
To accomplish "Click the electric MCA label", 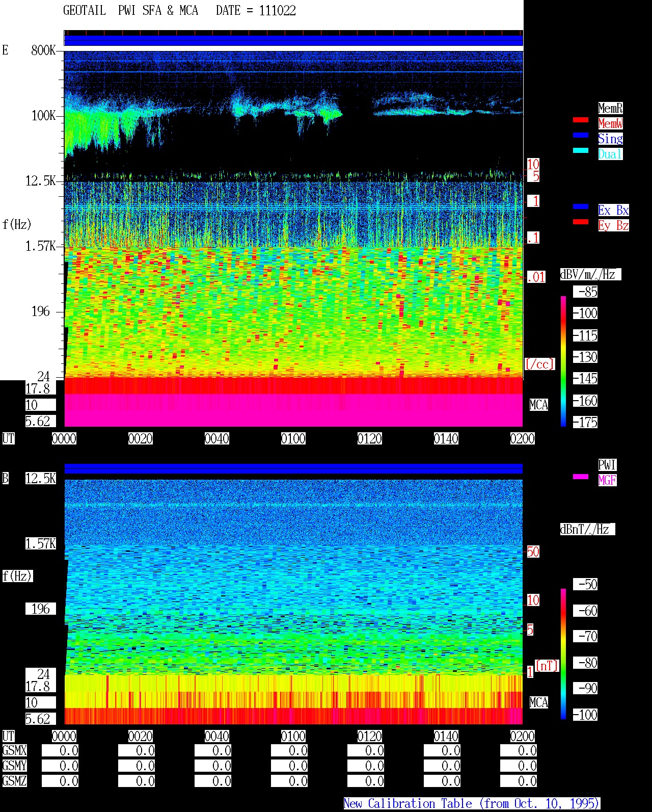I will (x=539, y=405).
